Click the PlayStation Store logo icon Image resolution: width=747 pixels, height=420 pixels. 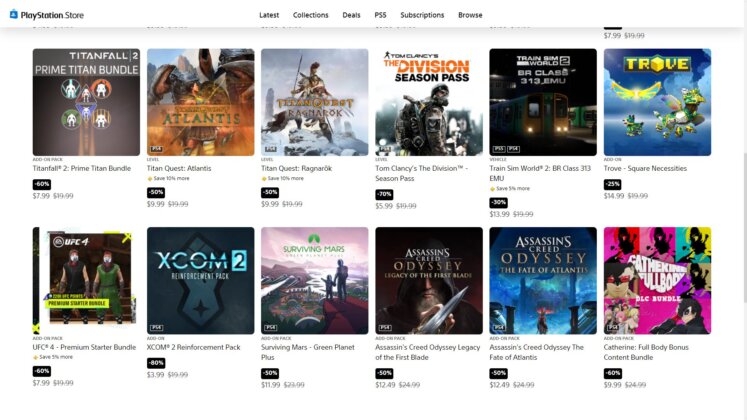(x=14, y=14)
